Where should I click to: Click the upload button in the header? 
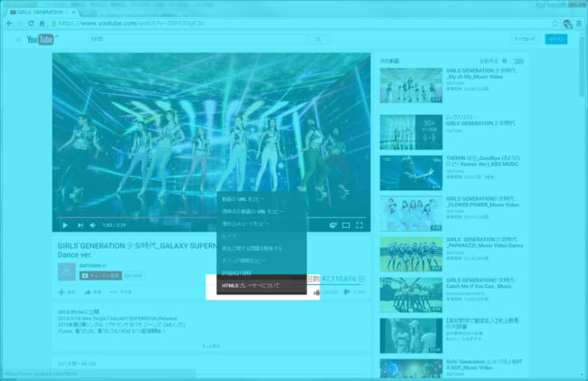pyautogui.click(x=525, y=39)
